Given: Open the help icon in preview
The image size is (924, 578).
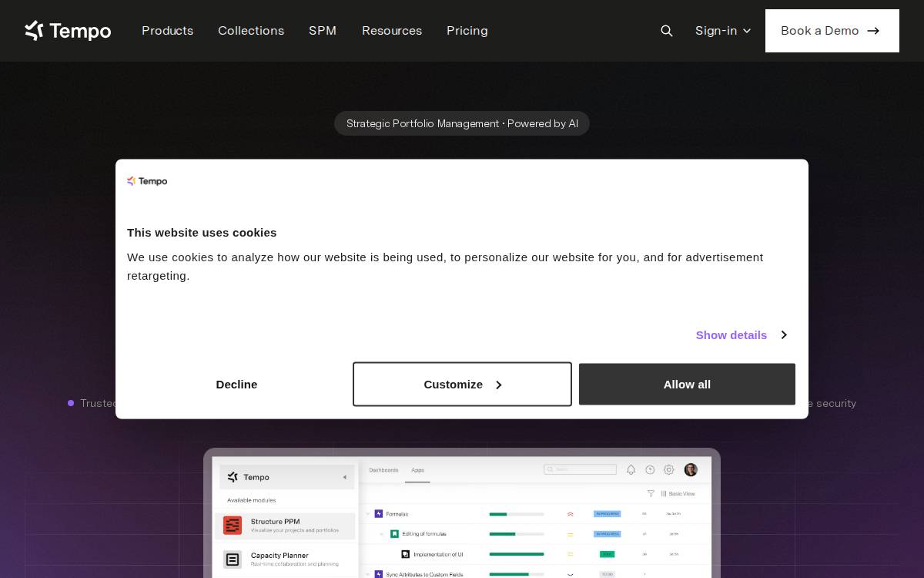Looking at the screenshot, I should tap(650, 469).
